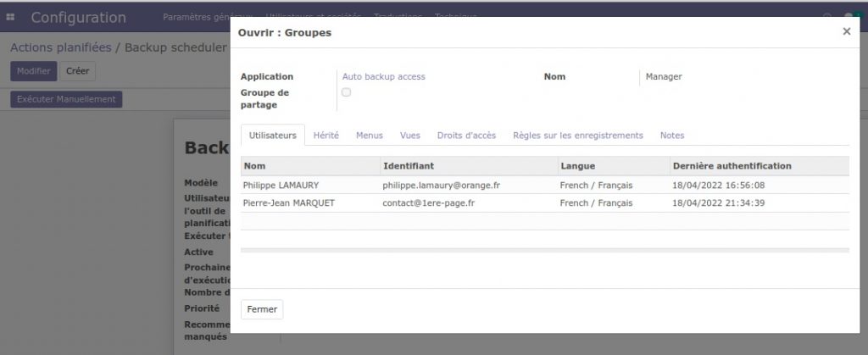The height and width of the screenshot is (355, 868).
Task: Select the Utilisateurs tab
Action: (x=272, y=135)
